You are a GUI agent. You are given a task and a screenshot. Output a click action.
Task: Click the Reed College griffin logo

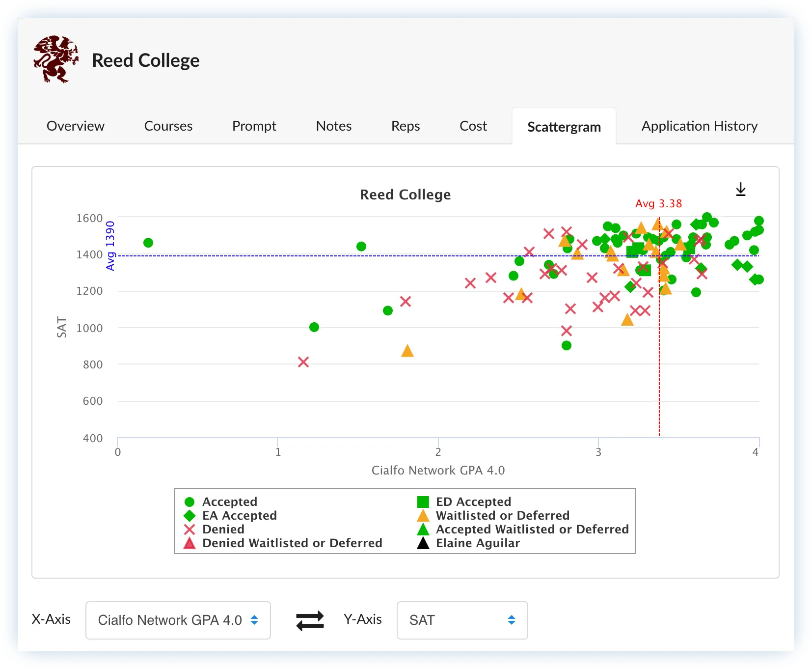pyautogui.click(x=55, y=59)
